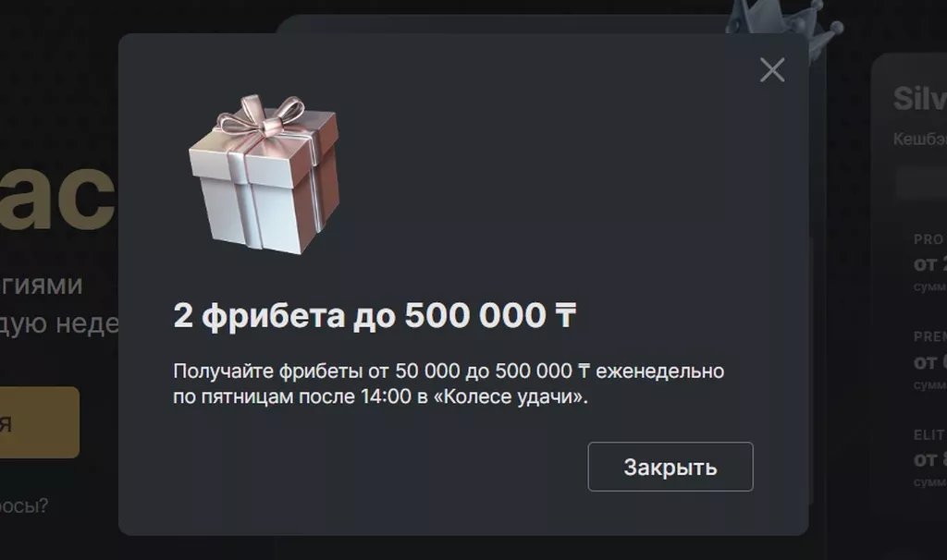
Task: Click the description about weekly freebets
Action: (449, 383)
